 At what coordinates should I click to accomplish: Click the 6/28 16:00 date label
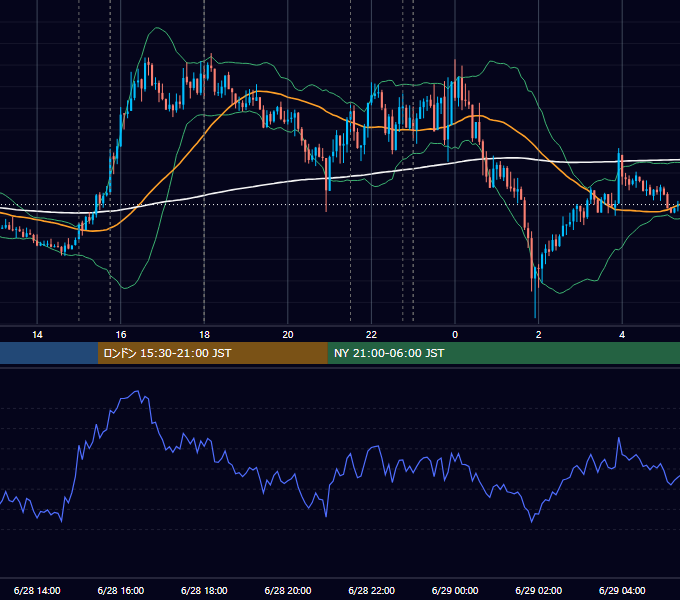tap(121, 590)
